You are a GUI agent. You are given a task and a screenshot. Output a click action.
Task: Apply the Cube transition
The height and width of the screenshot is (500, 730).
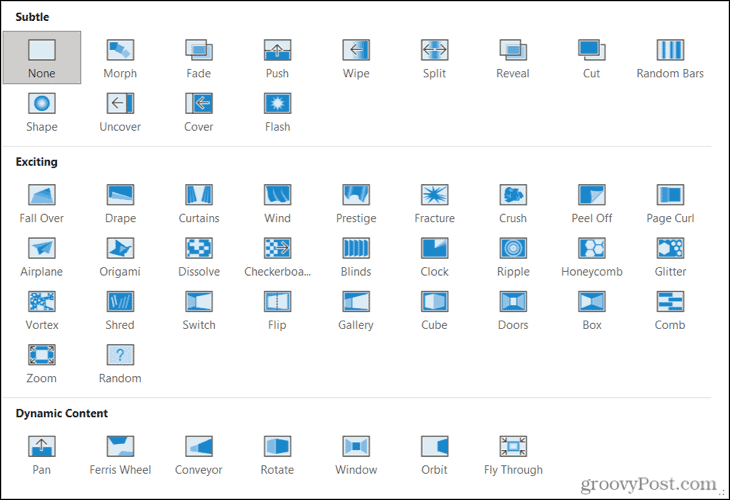434,310
